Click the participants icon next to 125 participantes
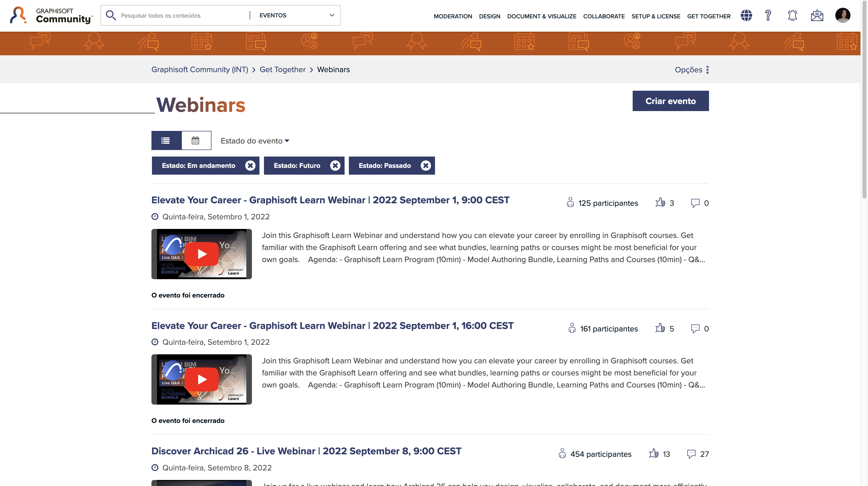The width and height of the screenshot is (868, 486). (x=570, y=203)
